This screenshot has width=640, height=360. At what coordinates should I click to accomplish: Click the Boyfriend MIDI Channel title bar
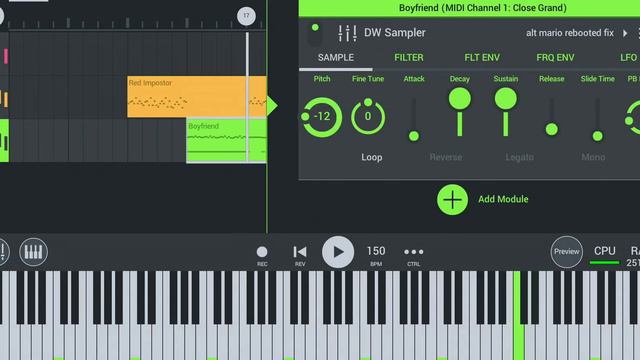[469, 8]
